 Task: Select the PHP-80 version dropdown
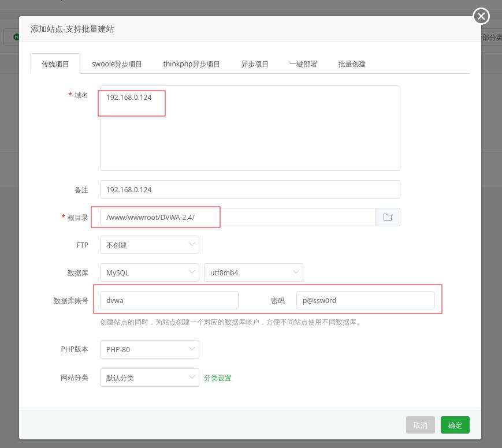pos(149,349)
